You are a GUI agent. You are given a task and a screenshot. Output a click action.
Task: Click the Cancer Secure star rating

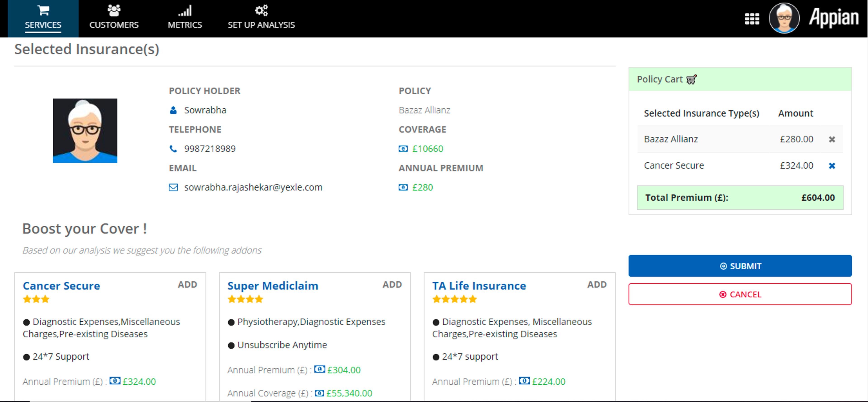36,299
